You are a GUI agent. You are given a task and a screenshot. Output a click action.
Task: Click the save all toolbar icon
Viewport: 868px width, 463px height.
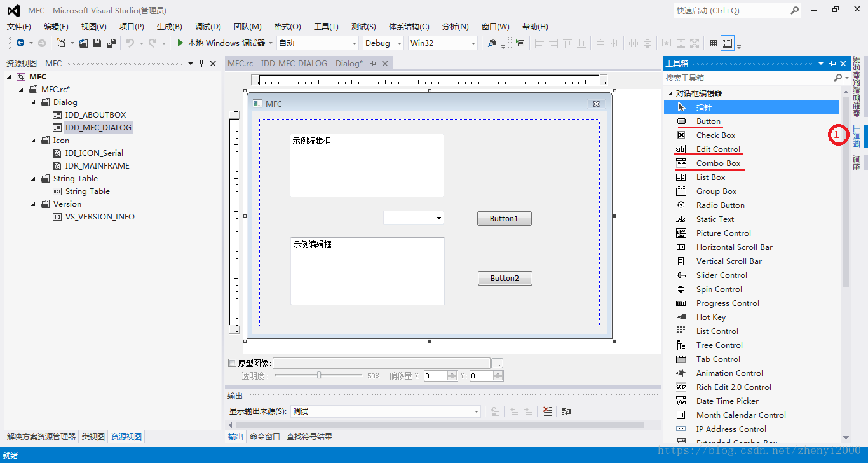click(111, 43)
